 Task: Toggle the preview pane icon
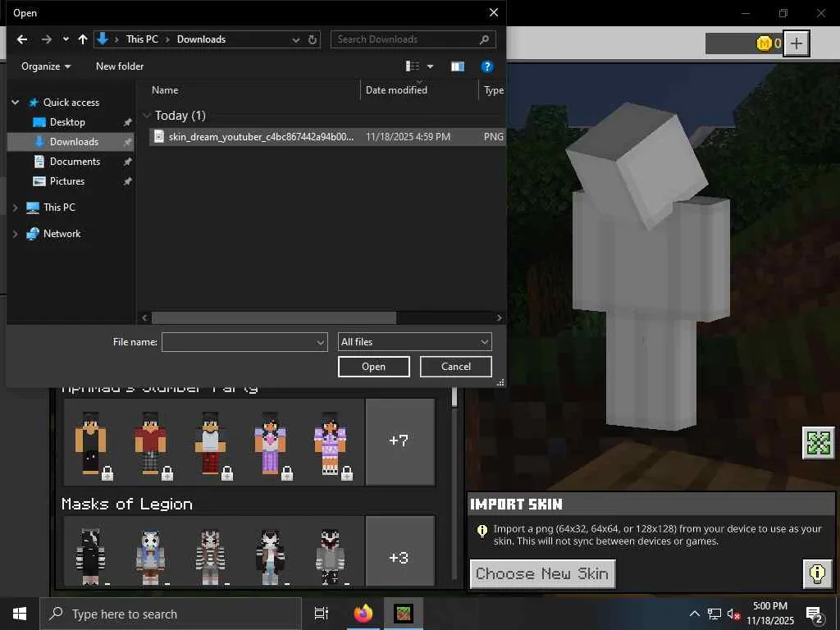click(458, 66)
